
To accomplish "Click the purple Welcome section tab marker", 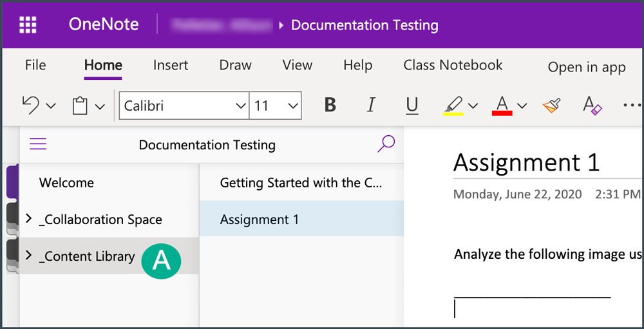I will [13, 182].
